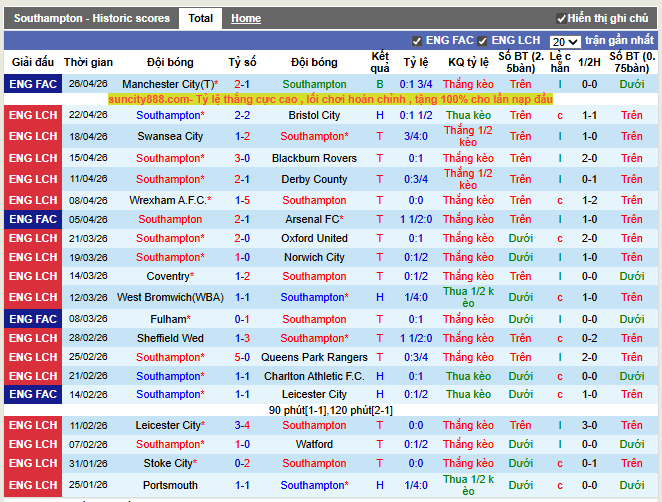This screenshot has width=662, height=502.
Task: Click ENG LCH badge on Portsmouth row
Action: click(x=33, y=486)
